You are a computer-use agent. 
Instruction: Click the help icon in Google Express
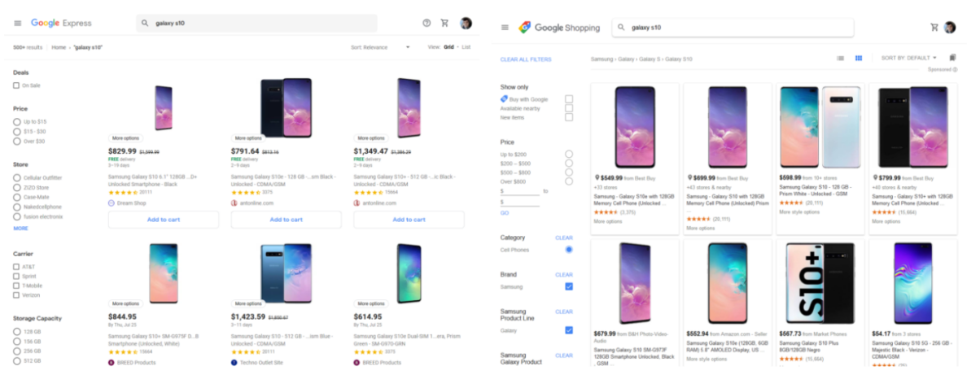(x=427, y=23)
